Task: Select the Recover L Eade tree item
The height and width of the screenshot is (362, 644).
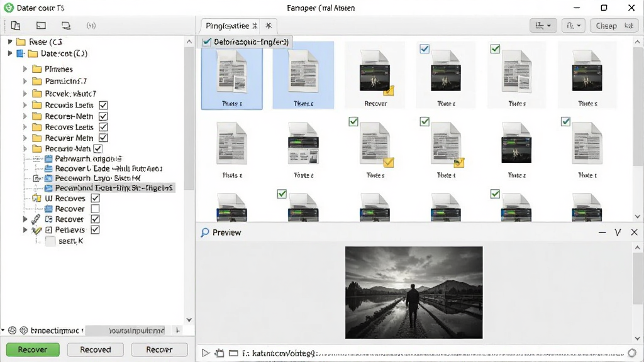Action: click(x=109, y=168)
